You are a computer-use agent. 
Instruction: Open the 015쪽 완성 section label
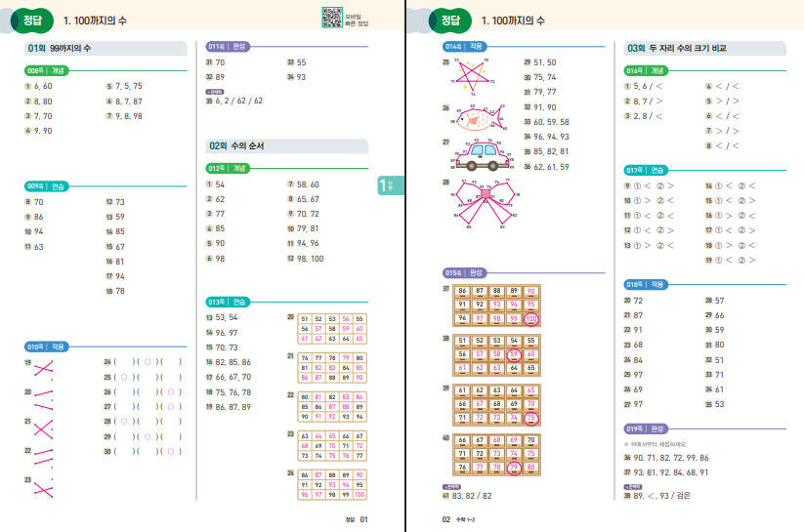coord(465,272)
